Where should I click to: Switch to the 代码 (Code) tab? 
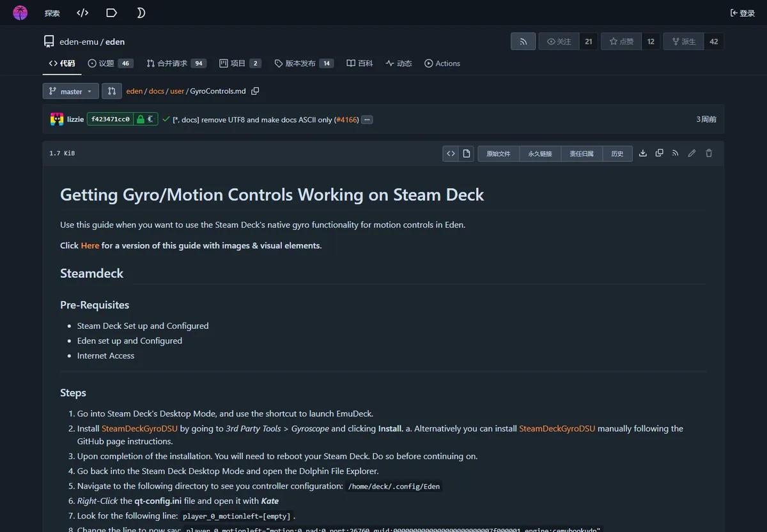(x=62, y=63)
